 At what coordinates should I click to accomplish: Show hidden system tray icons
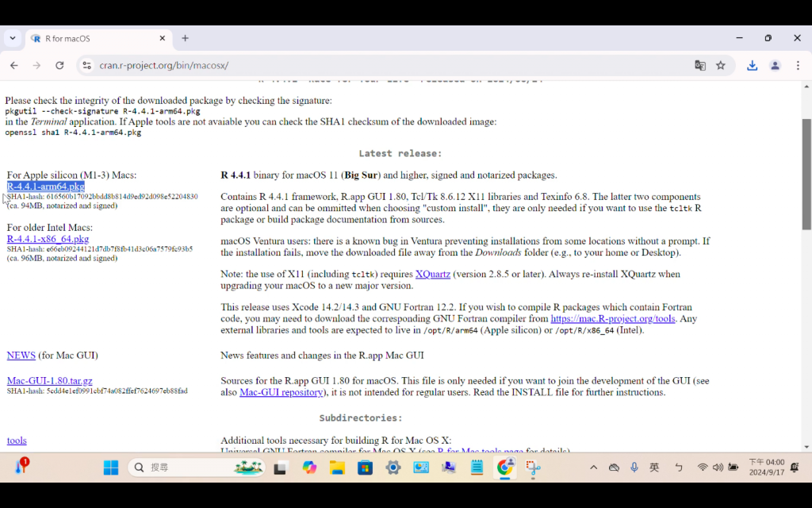coord(593,468)
